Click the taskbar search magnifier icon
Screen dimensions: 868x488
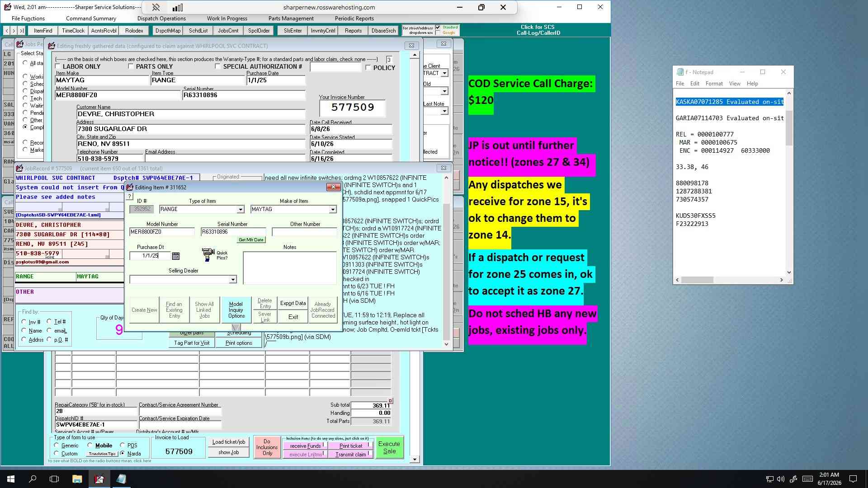tap(33, 479)
